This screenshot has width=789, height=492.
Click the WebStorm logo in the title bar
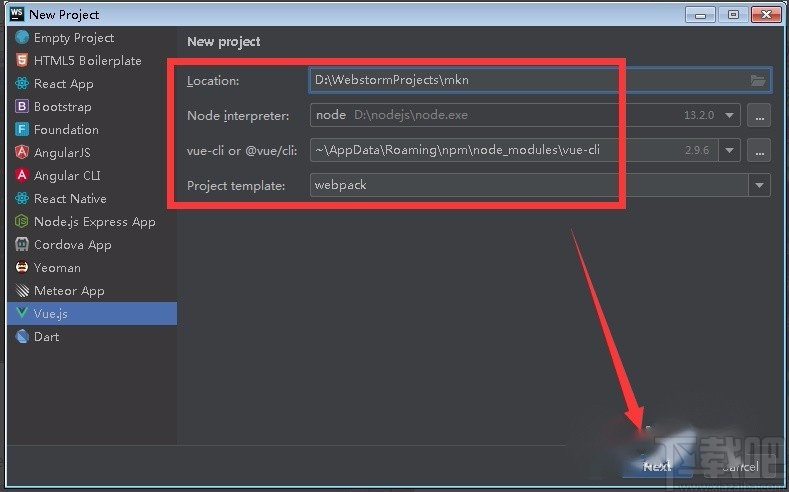pos(17,14)
